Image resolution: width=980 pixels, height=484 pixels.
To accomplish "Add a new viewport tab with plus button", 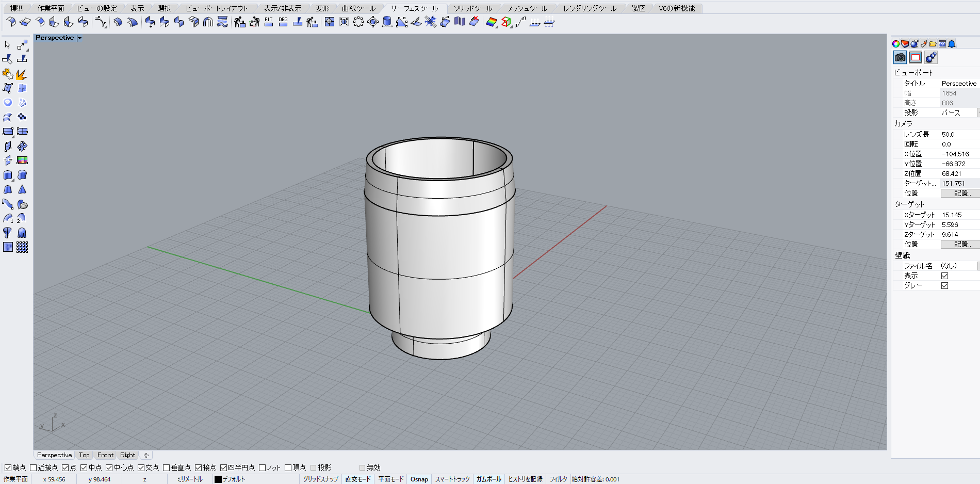I will [x=146, y=455].
